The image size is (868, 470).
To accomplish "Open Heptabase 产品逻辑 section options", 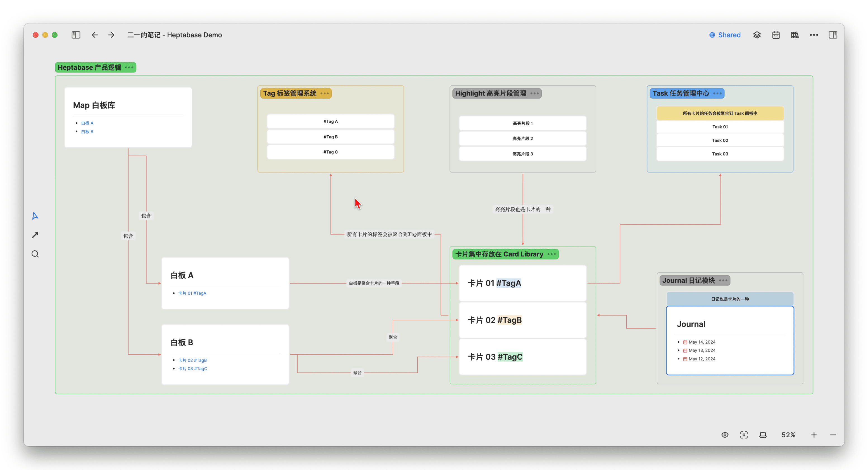I will (x=129, y=67).
